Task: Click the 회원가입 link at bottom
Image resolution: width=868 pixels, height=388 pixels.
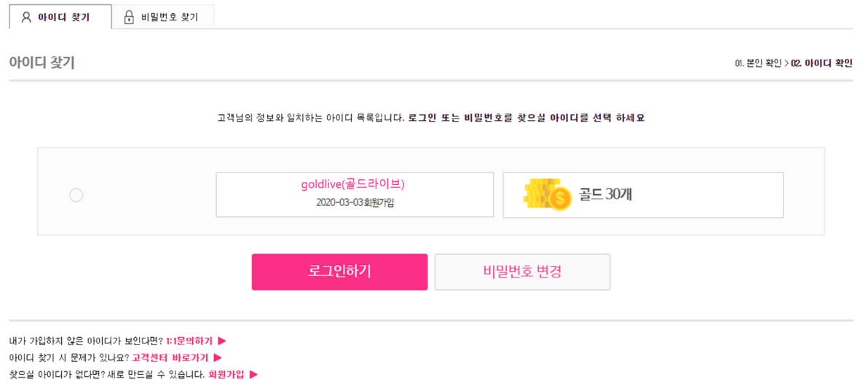Action: 226,375
